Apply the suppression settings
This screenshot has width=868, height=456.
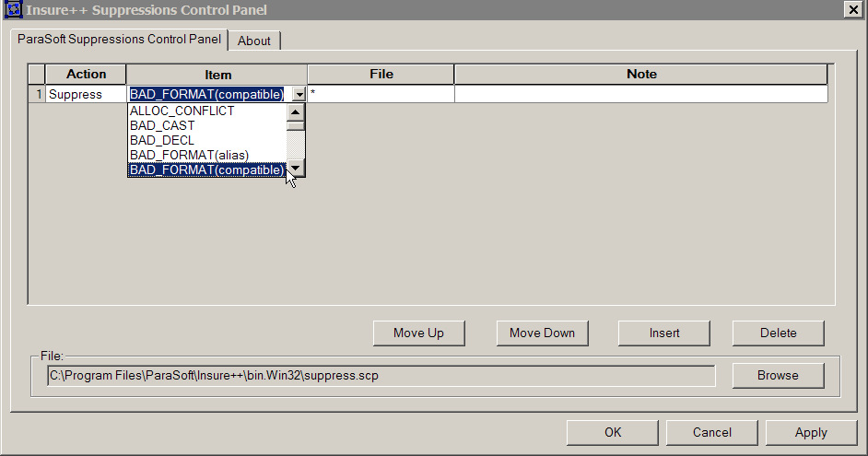pyautogui.click(x=811, y=432)
